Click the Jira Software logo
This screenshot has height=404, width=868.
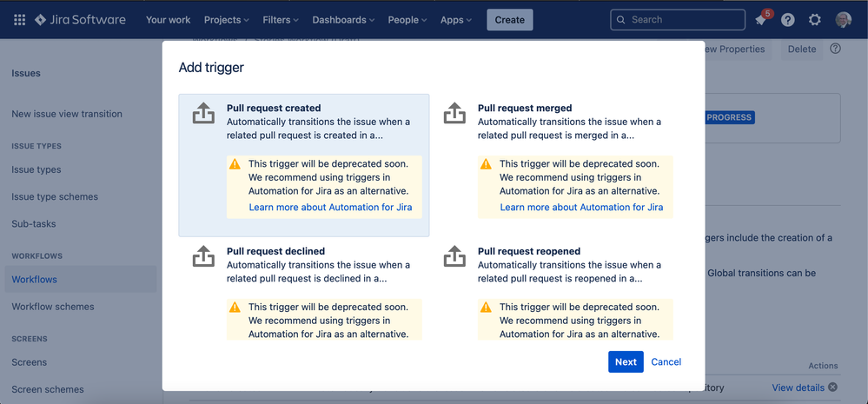pyautogui.click(x=80, y=20)
